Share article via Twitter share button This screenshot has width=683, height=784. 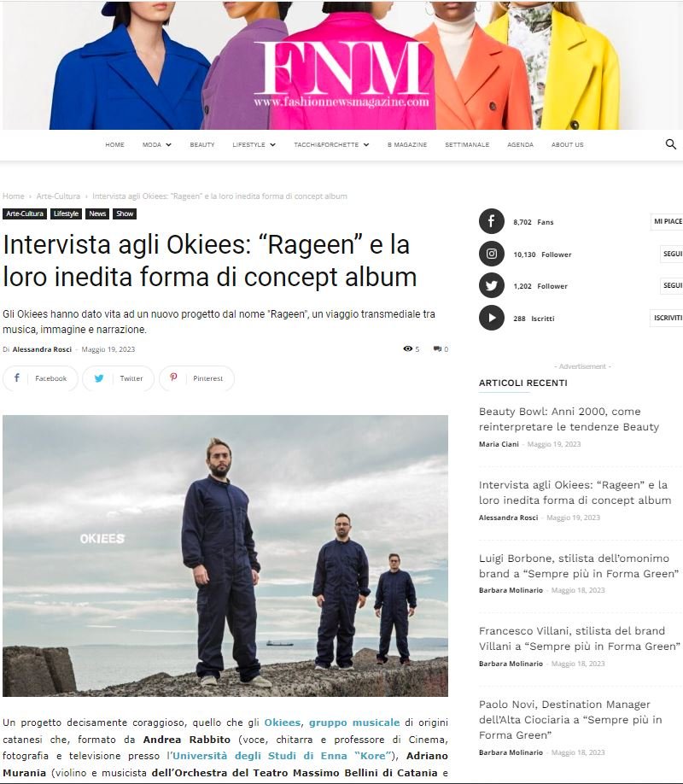pos(119,378)
